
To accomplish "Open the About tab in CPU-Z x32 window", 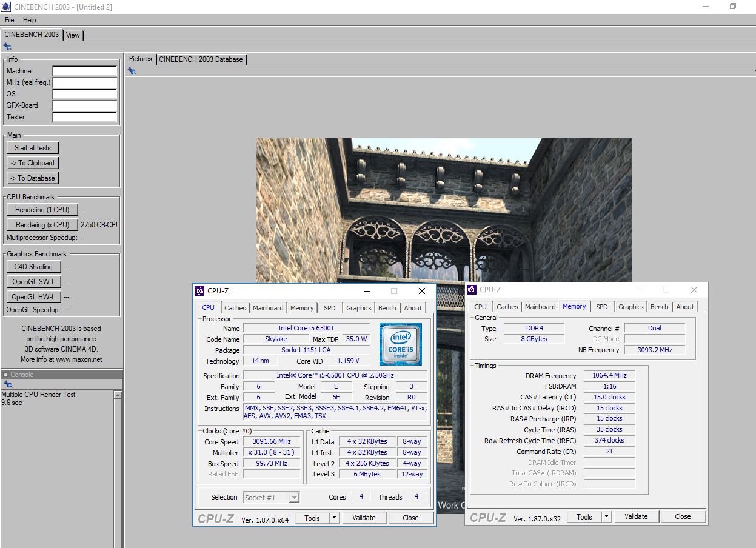I will click(x=685, y=307).
